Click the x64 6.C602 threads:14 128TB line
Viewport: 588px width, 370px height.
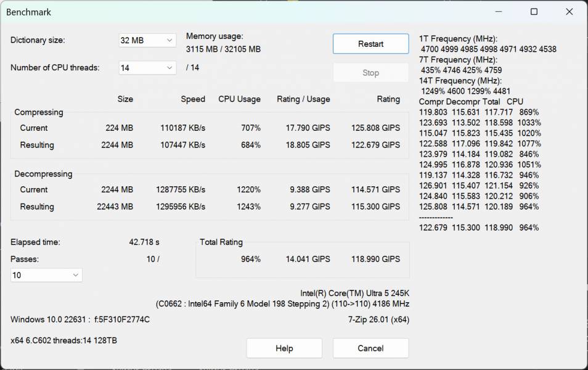click(x=63, y=340)
